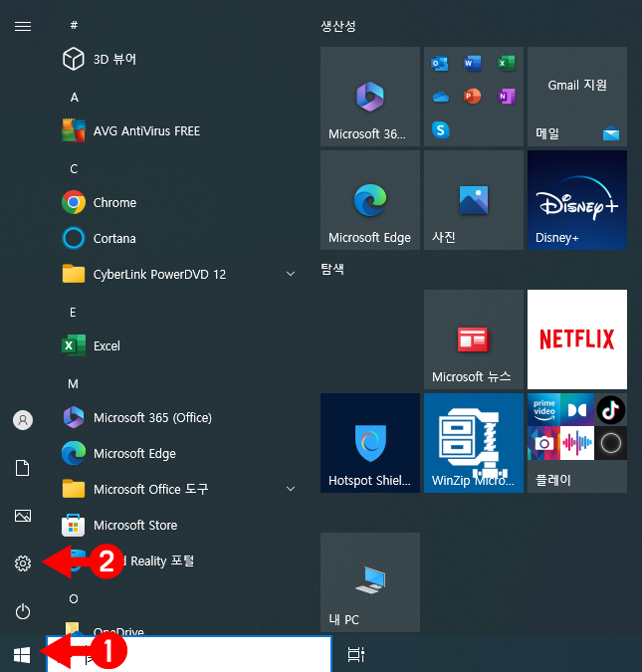This screenshot has width=642, height=672.
Task: Open the sound wave app icon in 플레이 tile
Action: coord(577,443)
